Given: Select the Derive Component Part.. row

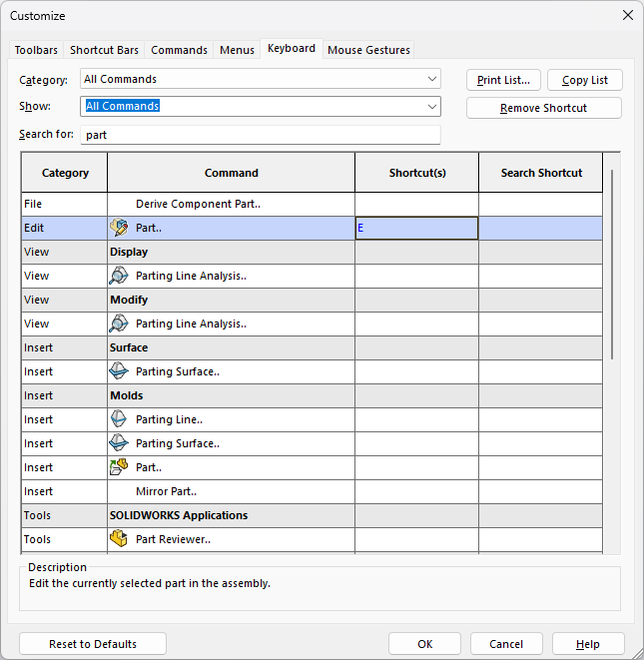Looking at the screenshot, I should pyautogui.click(x=312, y=204).
